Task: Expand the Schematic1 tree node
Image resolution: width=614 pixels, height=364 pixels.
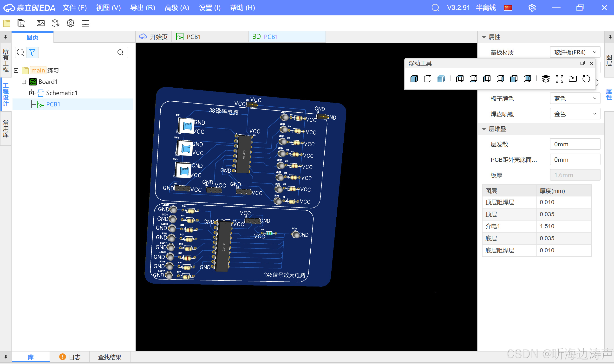Action: [x=32, y=93]
